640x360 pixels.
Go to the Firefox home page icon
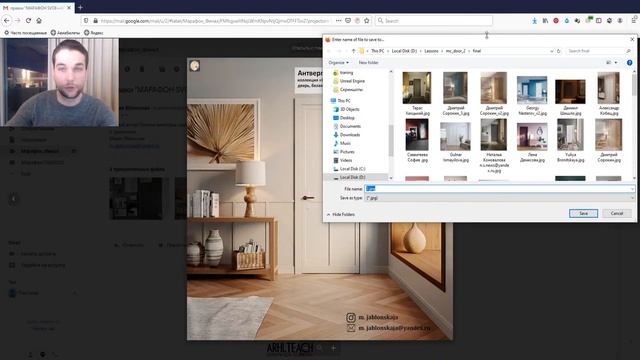pyautogui.click(x=39, y=20)
